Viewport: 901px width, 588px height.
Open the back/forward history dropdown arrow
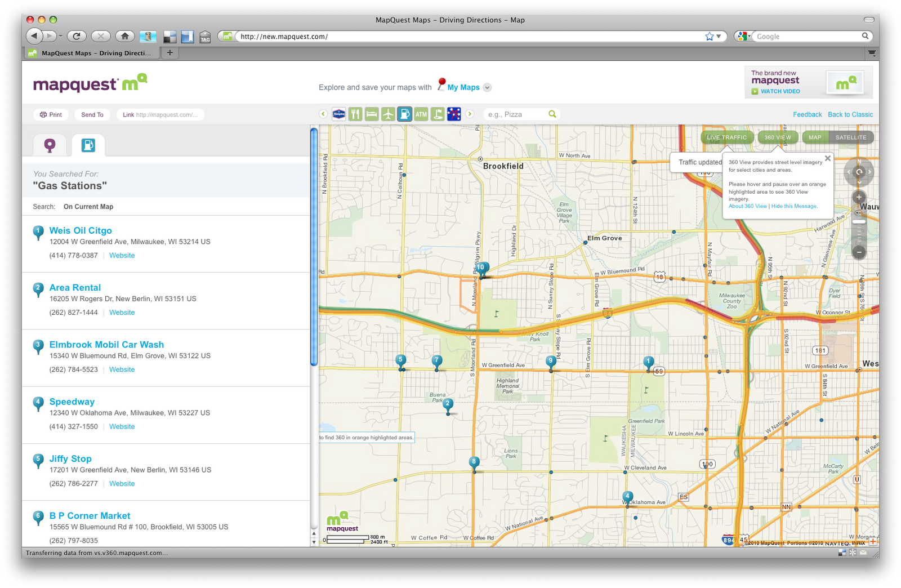60,36
